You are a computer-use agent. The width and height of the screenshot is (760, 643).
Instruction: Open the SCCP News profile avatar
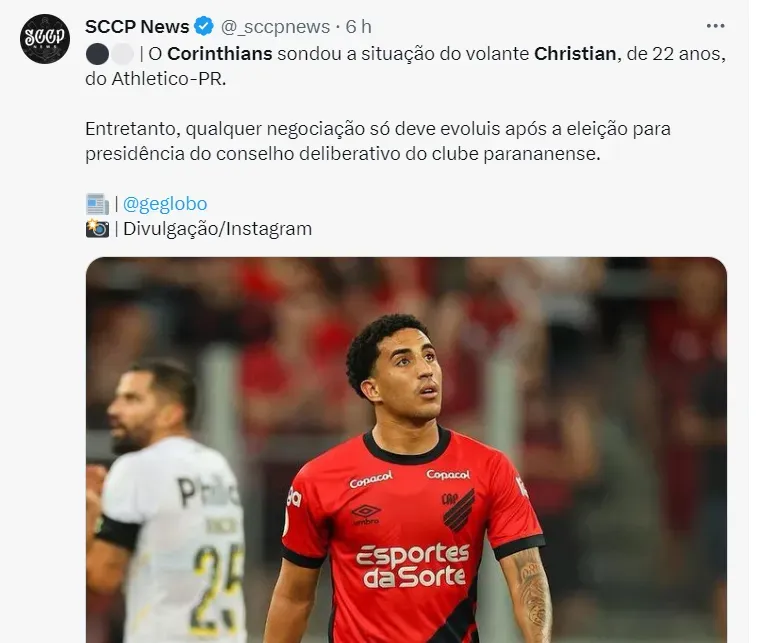click(x=45, y=39)
